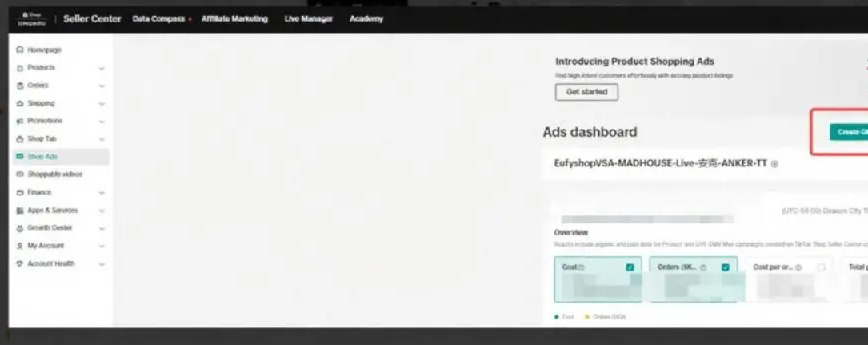This screenshot has width=868, height=345.
Task: Click the icon next to EufyshopVSA account name
Action: [x=774, y=164]
